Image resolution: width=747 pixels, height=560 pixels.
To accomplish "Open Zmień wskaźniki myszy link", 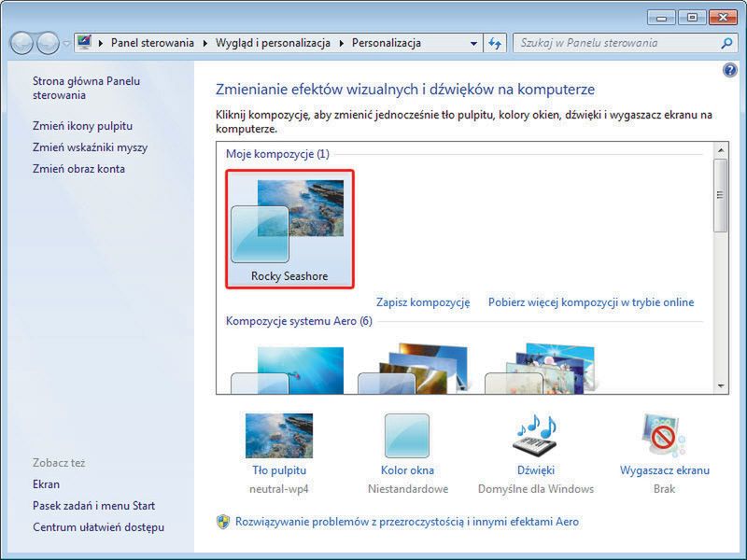I will click(90, 147).
